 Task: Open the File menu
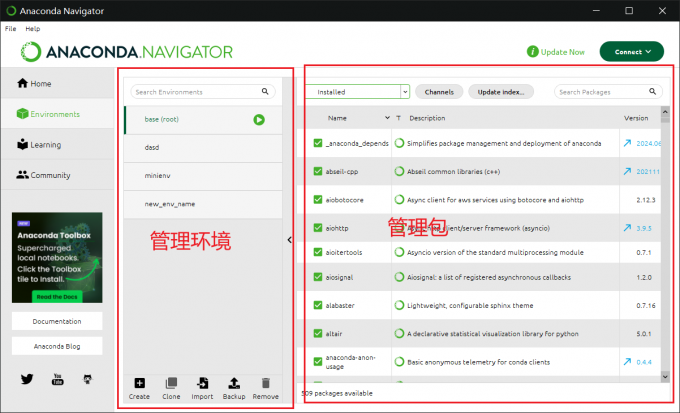pos(10,29)
